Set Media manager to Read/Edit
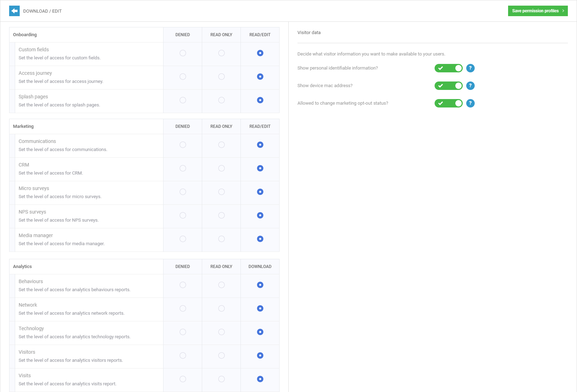 [x=260, y=239]
